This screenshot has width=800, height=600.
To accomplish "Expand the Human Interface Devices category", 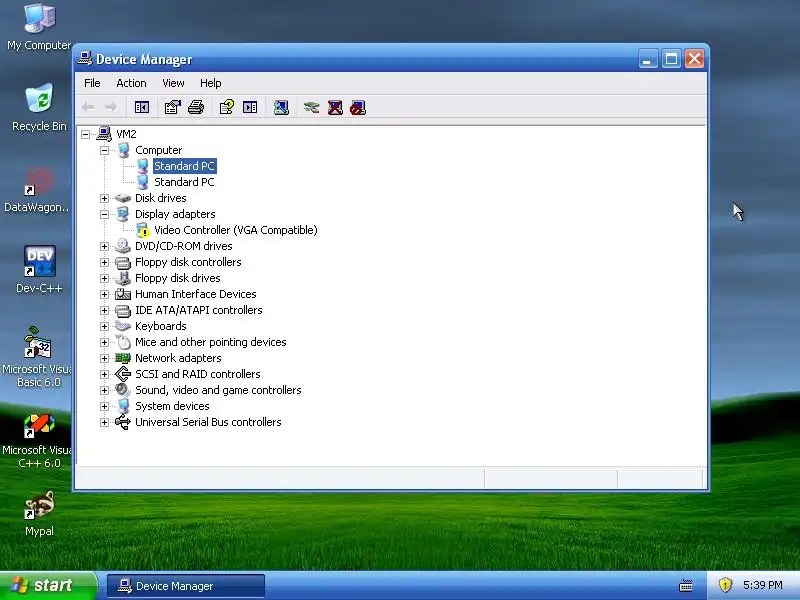I will click(105, 294).
